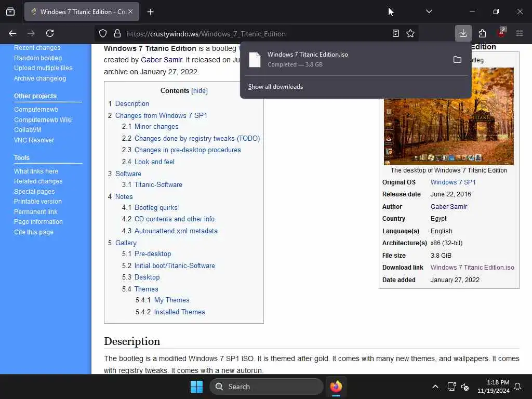
Task: Go to Autounattend.xml metadata
Action: click(170, 231)
